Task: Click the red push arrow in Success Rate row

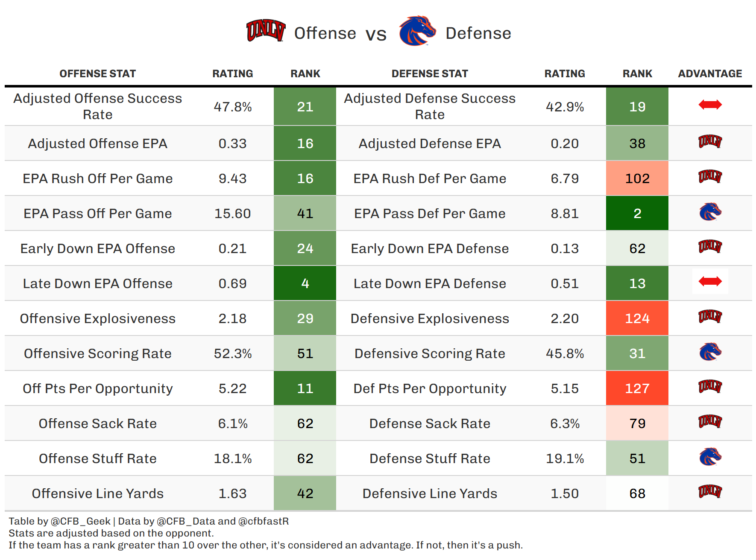Action: point(710,105)
